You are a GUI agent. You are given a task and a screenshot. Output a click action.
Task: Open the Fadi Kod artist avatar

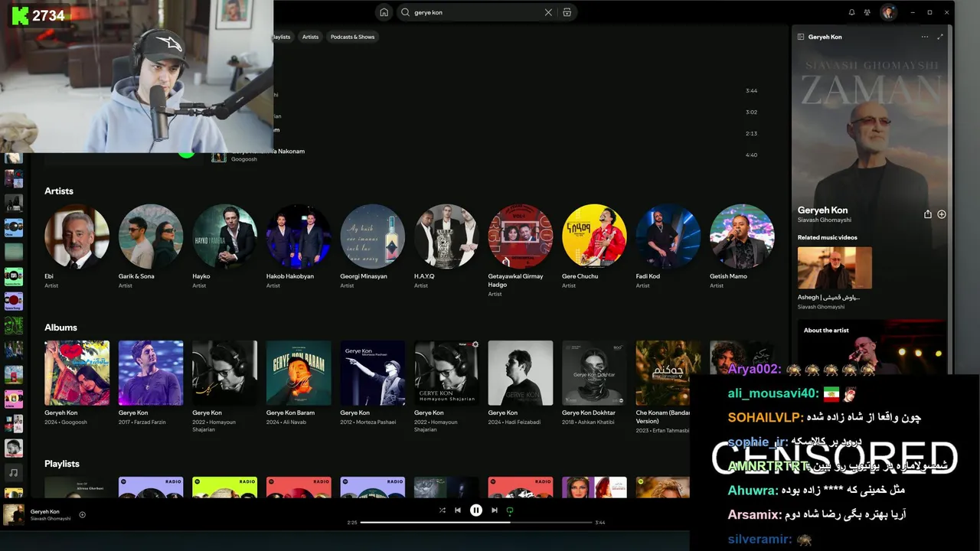tap(668, 236)
